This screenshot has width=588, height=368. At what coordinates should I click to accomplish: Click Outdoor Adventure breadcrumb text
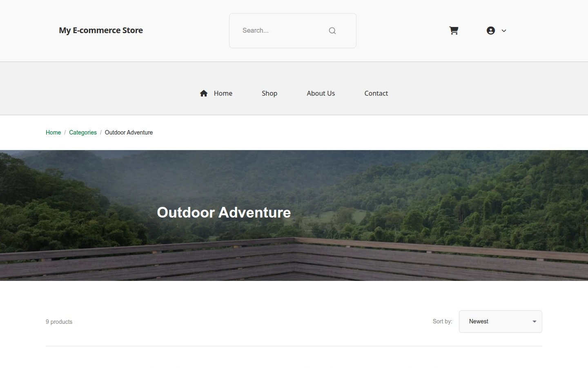click(129, 132)
